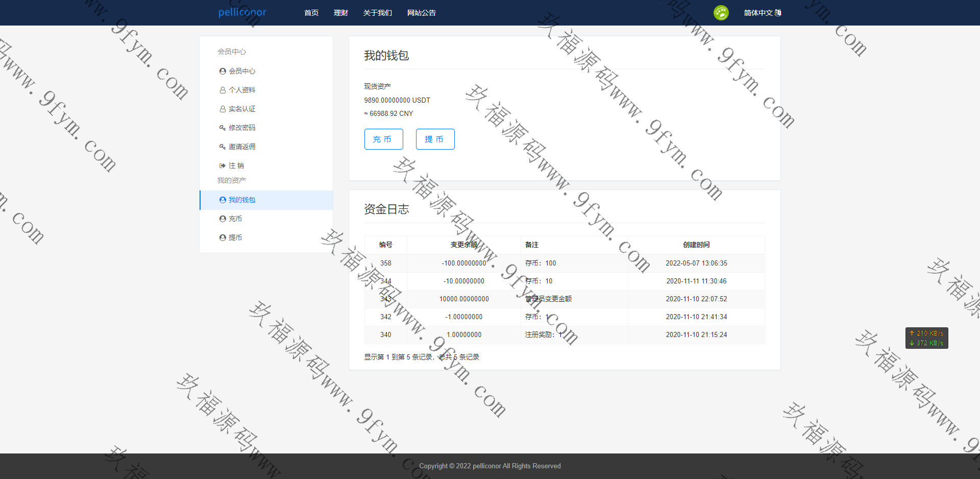This screenshot has width=980, height=479.
Task: Click the 变更余额 column header
Action: 463,245
